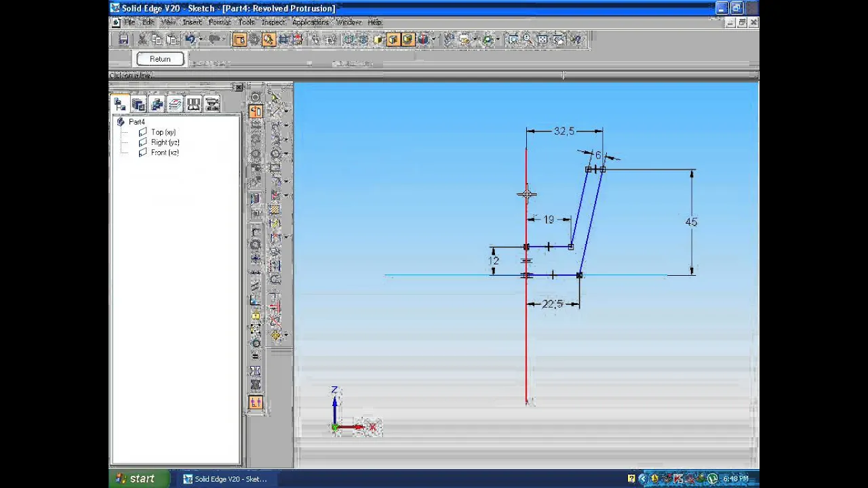This screenshot has height=488, width=868.
Task: Open the Inspect menu
Action: [273, 22]
